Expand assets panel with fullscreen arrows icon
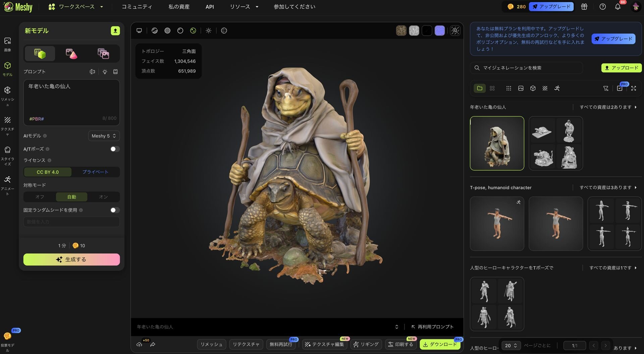Screen dimensions: 644x354 pos(633,88)
